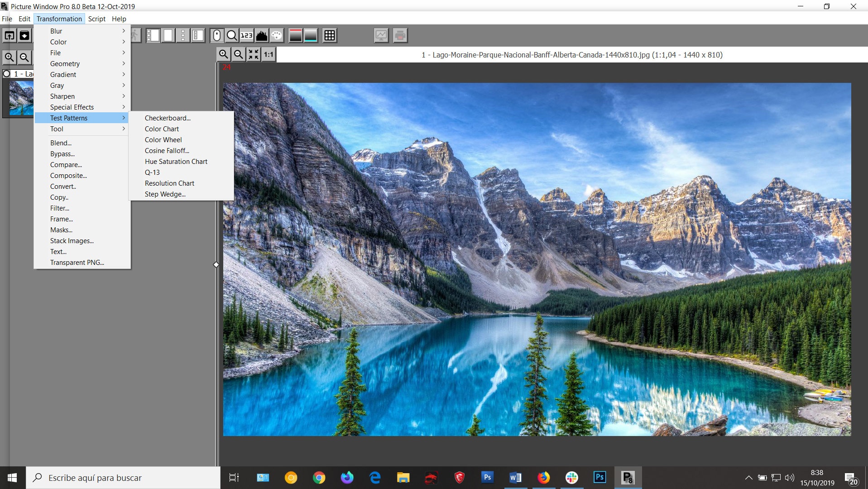Viewport: 868px width, 489px height.
Task: Click the Windows Start button
Action: tap(13, 478)
